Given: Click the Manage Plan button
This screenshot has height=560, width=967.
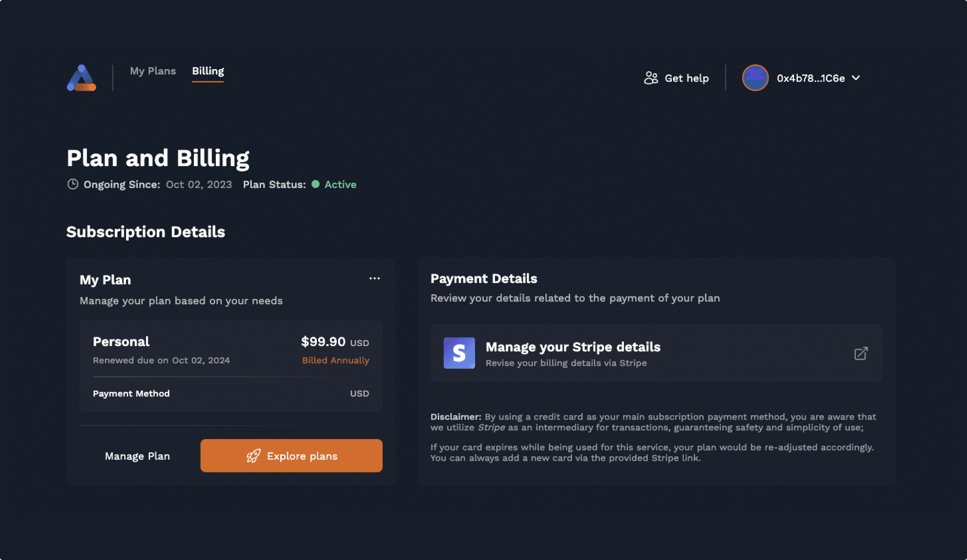Looking at the screenshot, I should [137, 456].
